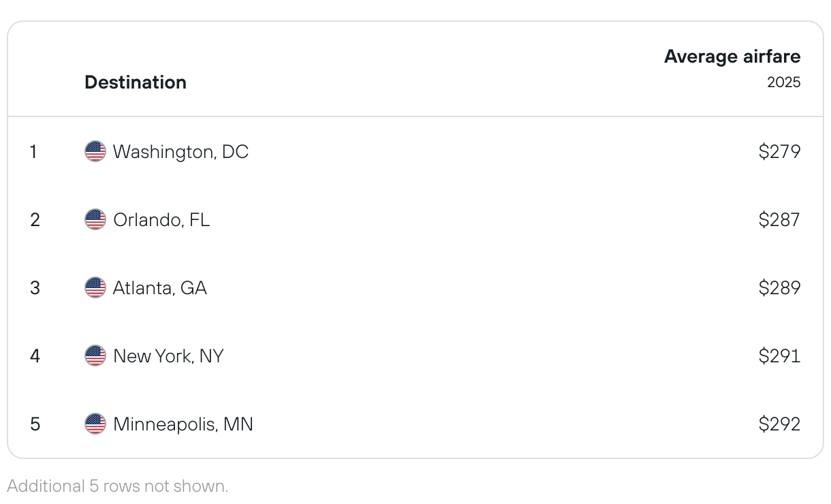
Task: Select the Minneapolis, MN destination name
Action: (183, 424)
